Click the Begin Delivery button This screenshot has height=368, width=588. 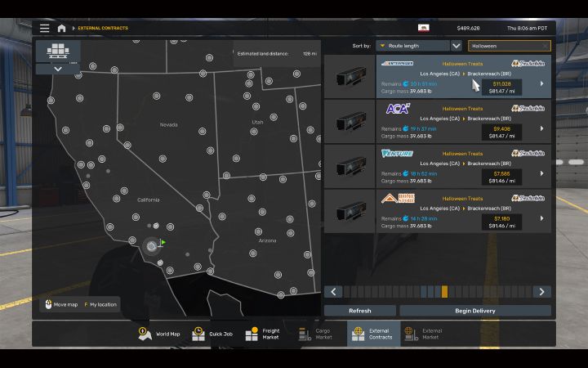click(474, 311)
